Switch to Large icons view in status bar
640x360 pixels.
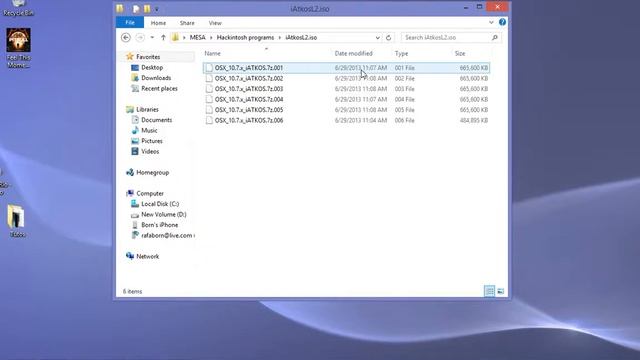500,291
